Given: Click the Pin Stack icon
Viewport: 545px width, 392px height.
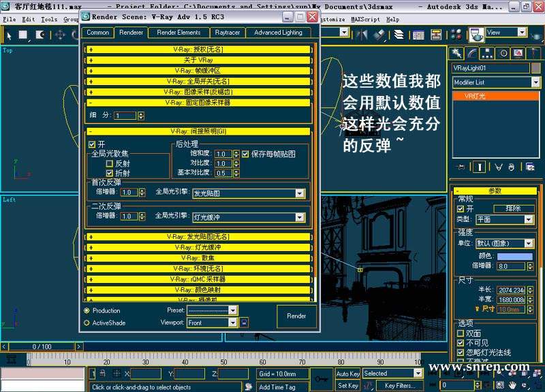Looking at the screenshot, I should (461, 167).
